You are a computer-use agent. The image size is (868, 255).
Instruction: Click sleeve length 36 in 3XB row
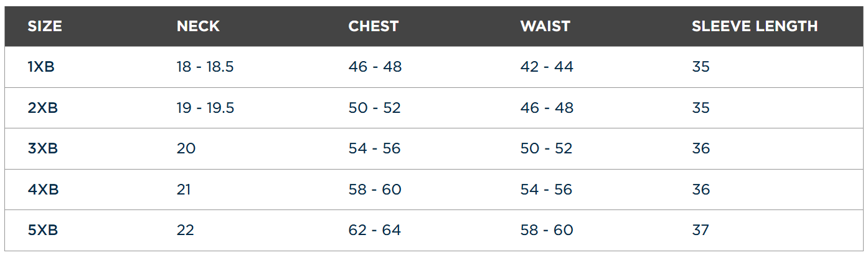point(701,148)
